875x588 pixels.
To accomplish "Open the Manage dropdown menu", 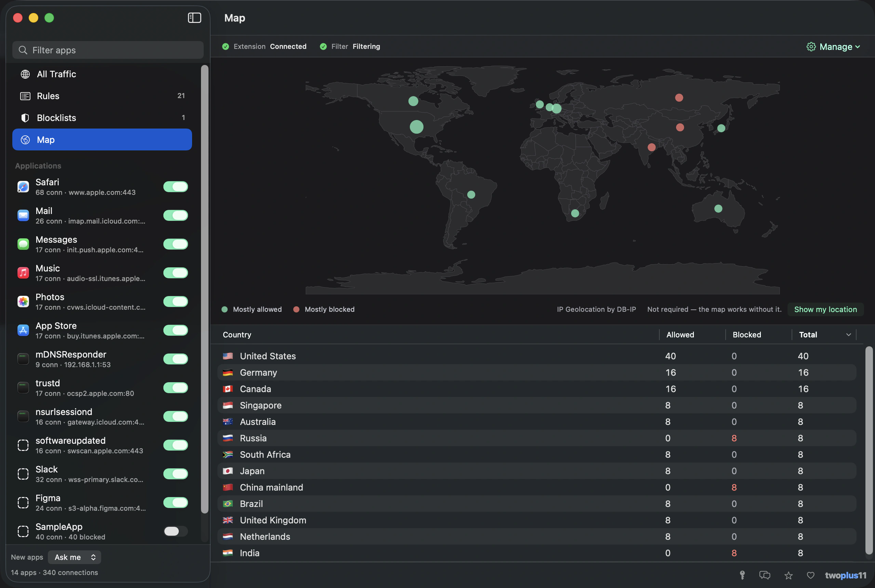I will [833, 46].
